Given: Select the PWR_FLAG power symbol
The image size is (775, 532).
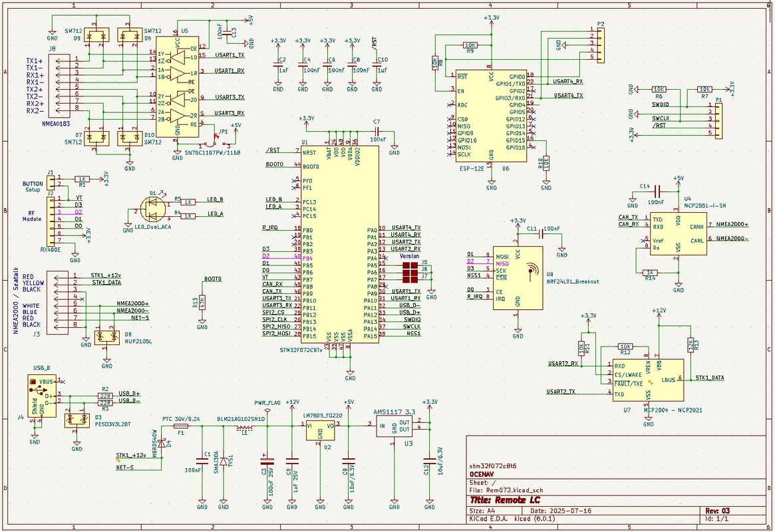Looking at the screenshot, I should [x=267, y=411].
